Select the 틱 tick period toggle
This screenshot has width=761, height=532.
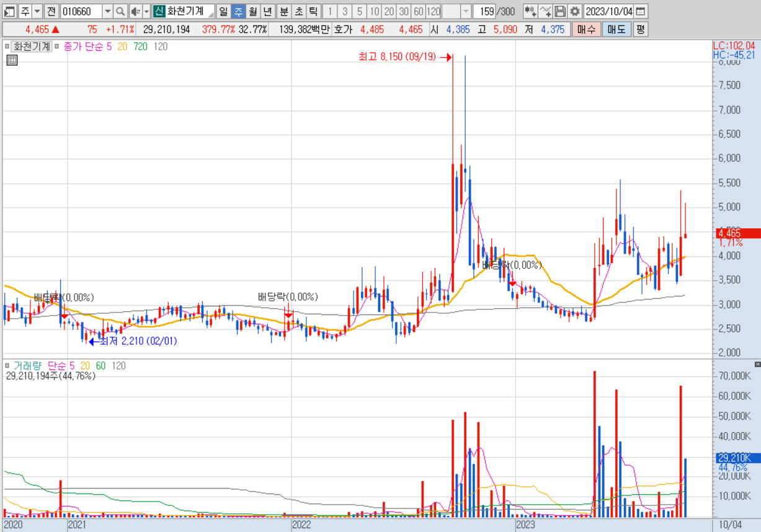pos(314,11)
